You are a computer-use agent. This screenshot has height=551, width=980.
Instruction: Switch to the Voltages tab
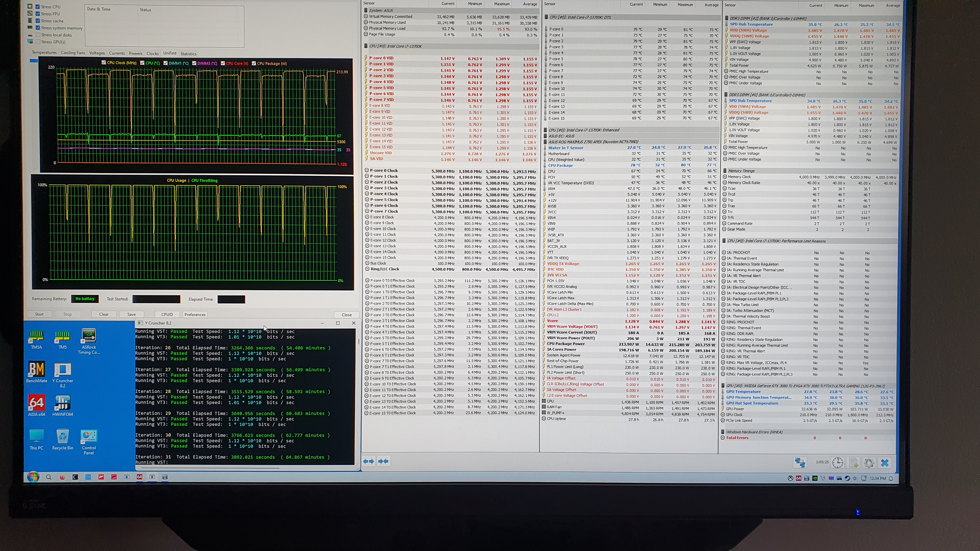point(97,53)
